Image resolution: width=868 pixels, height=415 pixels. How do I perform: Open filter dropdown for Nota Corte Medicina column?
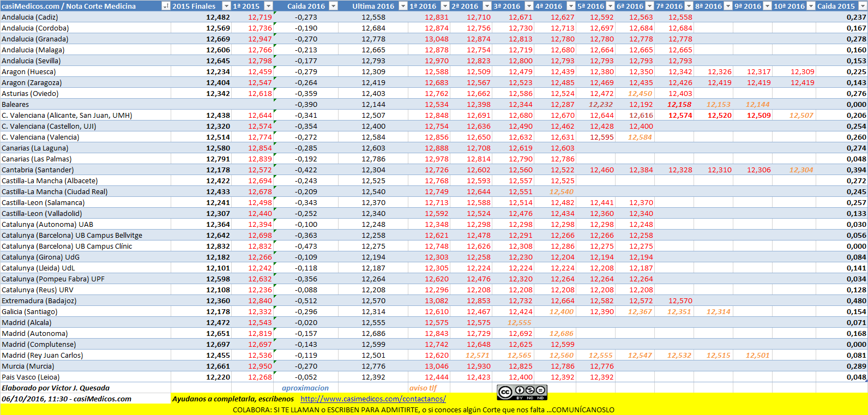[x=166, y=6]
